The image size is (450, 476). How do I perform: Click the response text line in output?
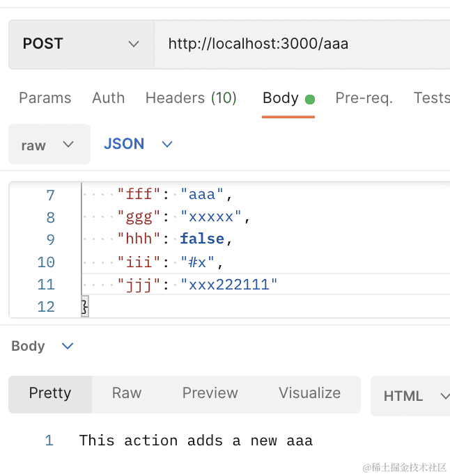pyautogui.click(x=196, y=441)
